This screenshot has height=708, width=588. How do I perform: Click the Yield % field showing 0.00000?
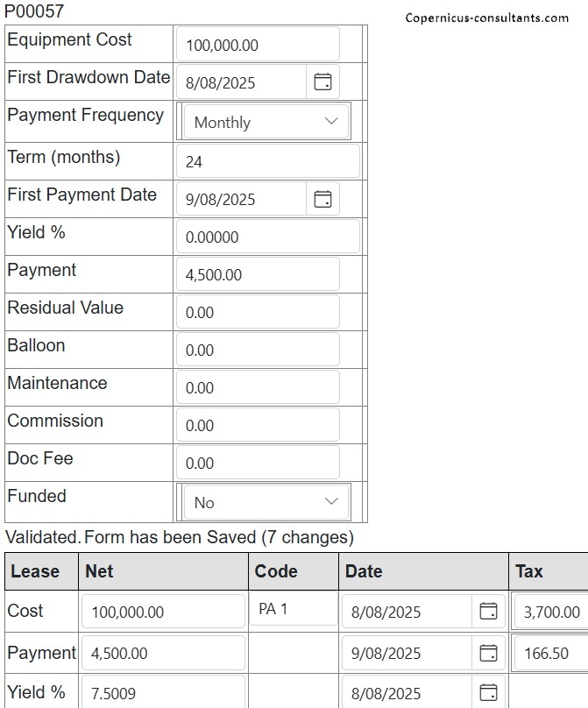pyautogui.click(x=268, y=237)
